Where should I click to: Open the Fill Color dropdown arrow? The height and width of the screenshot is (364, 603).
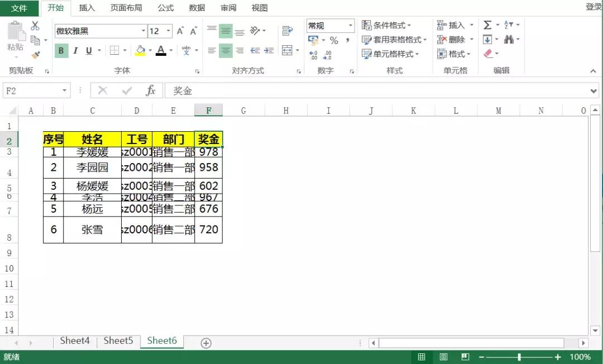[x=150, y=50]
